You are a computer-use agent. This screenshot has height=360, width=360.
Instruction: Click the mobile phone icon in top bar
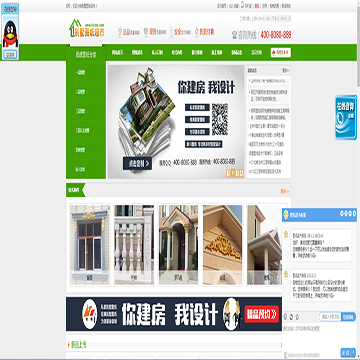242,6
